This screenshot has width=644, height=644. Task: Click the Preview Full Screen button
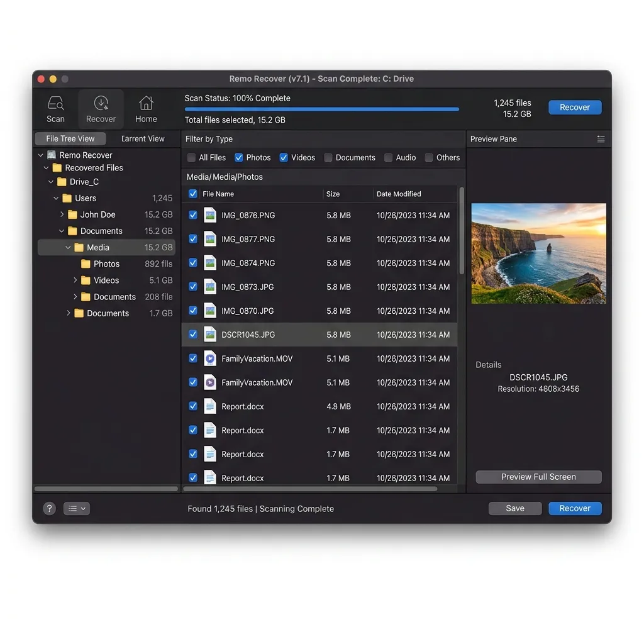(x=538, y=477)
